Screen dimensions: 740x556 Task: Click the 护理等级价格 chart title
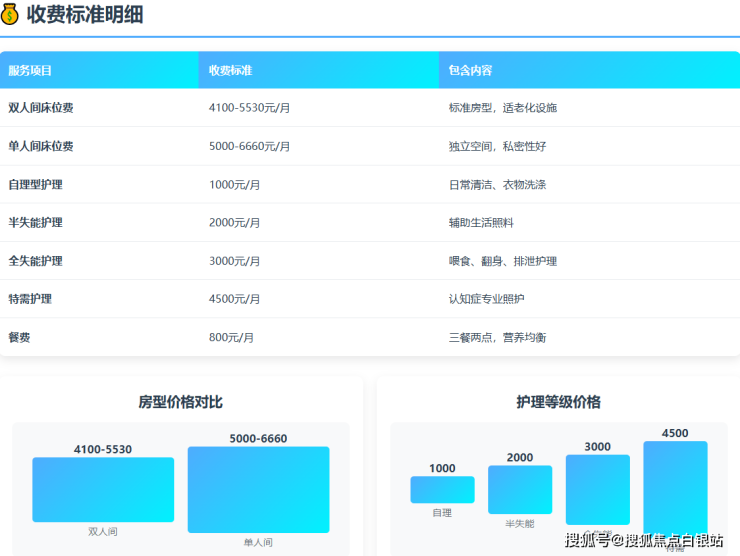tap(558, 402)
